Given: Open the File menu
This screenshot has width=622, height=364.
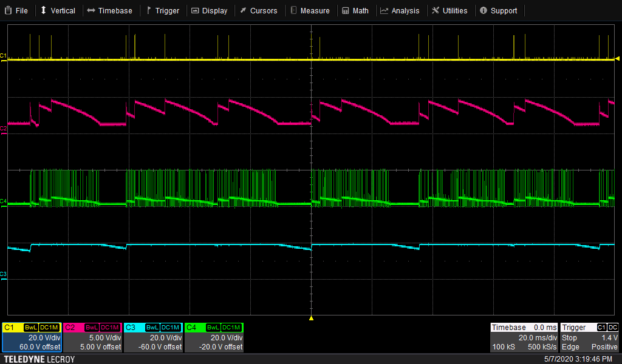Looking at the screenshot, I should coord(16,10).
